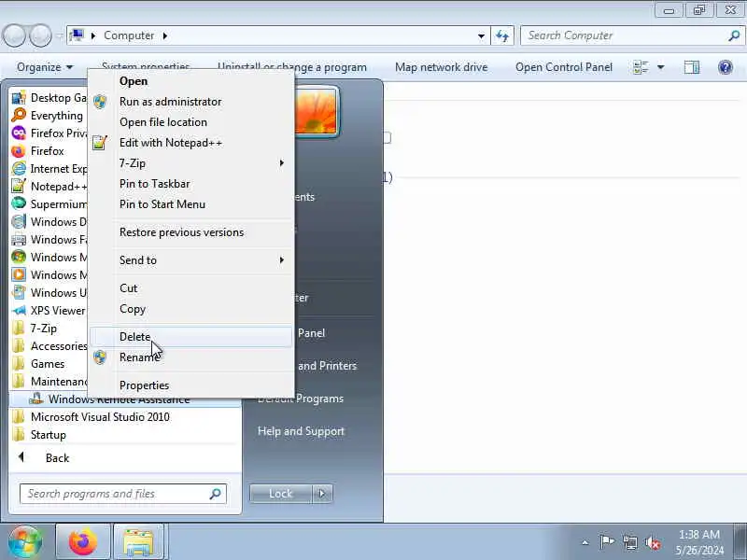Click the Windows Explorer taskbar button
Screen dimensions: 747x560
click(138, 542)
